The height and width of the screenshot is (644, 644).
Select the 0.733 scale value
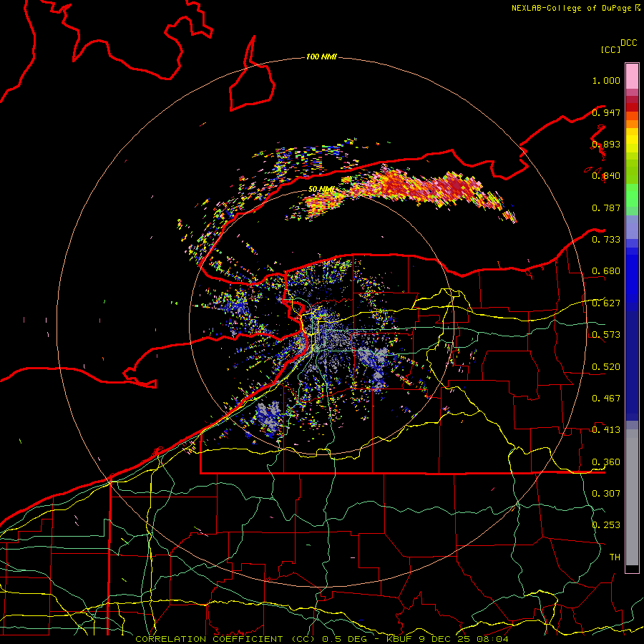click(x=606, y=240)
